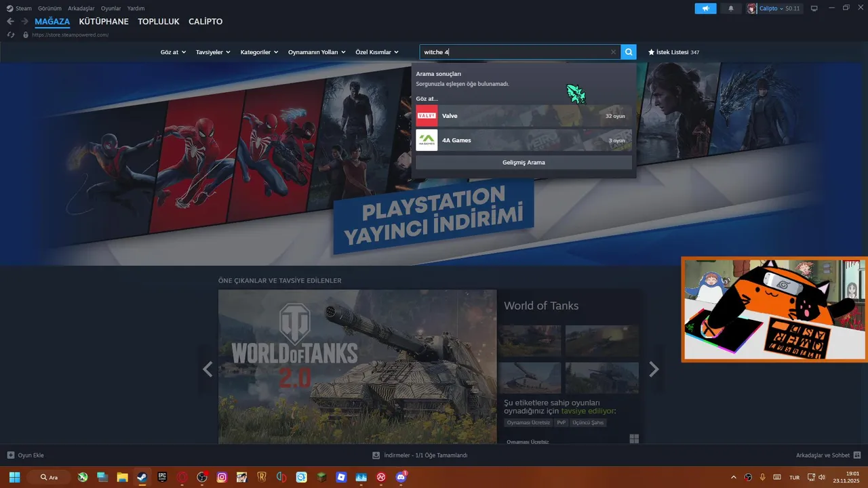
Task: Click the Arkadaşlar ve Sohbet label
Action: click(x=823, y=455)
